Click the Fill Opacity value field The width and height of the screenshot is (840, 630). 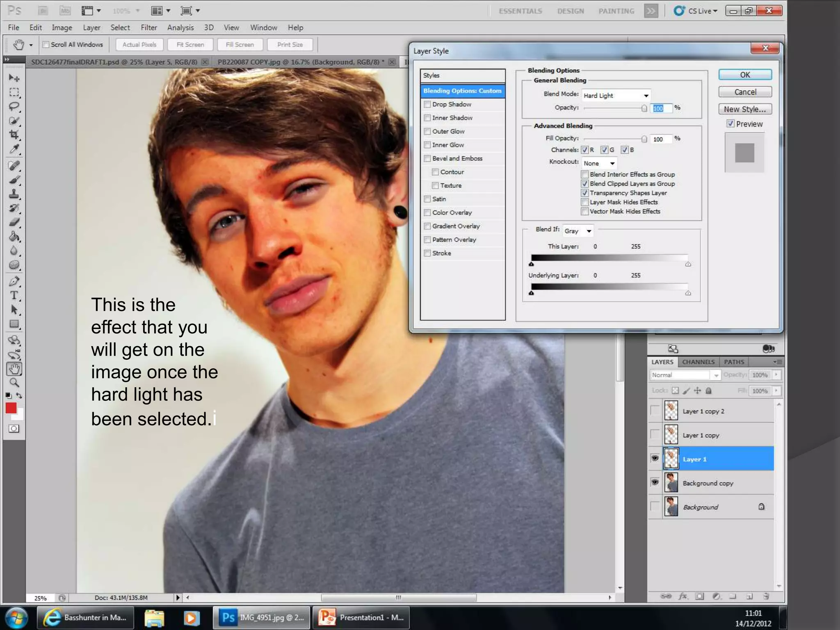point(662,139)
